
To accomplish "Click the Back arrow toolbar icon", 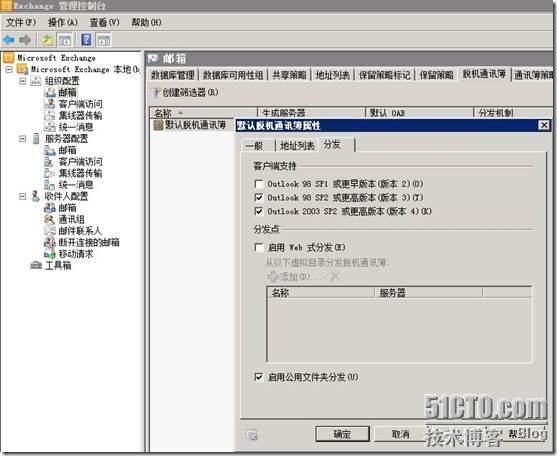I will coord(9,40).
